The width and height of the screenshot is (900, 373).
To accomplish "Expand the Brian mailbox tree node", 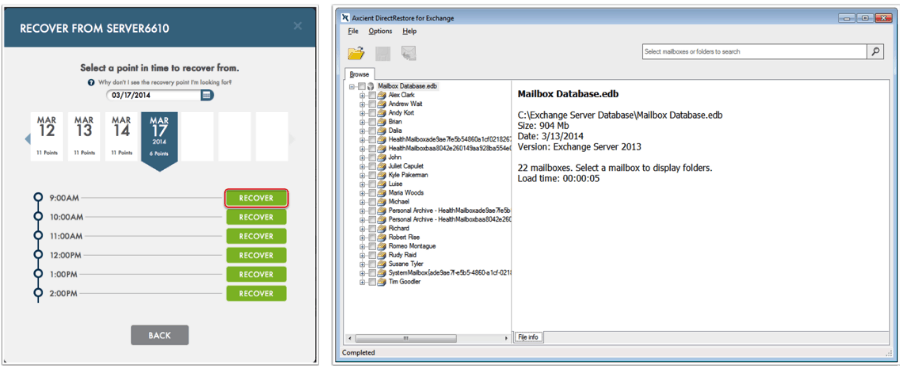I will 362,122.
